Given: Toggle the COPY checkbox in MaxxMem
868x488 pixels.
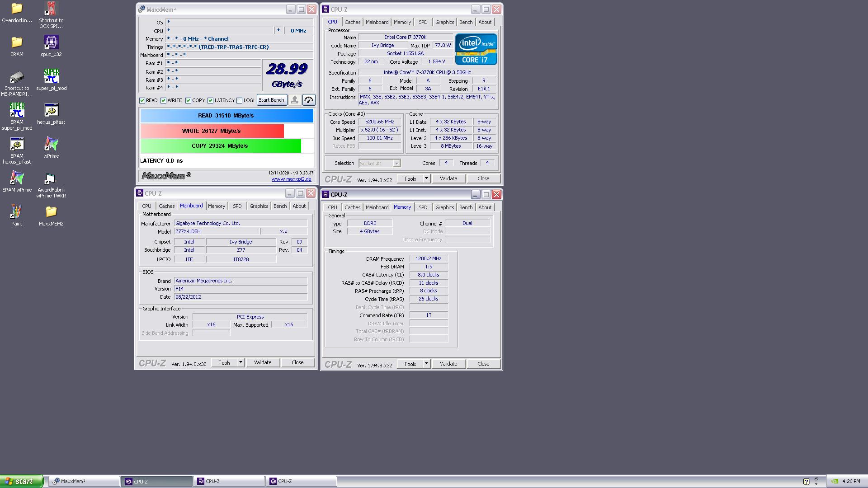Looking at the screenshot, I should [188, 100].
